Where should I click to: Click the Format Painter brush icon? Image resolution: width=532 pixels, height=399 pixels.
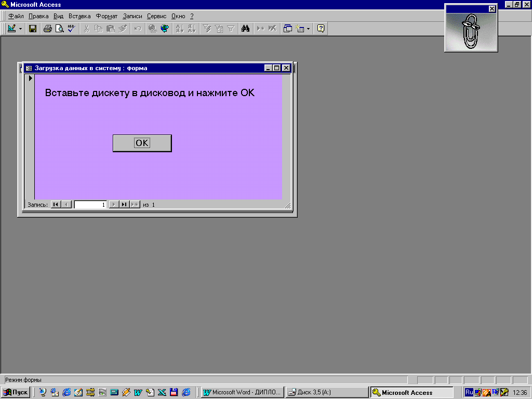(x=123, y=29)
